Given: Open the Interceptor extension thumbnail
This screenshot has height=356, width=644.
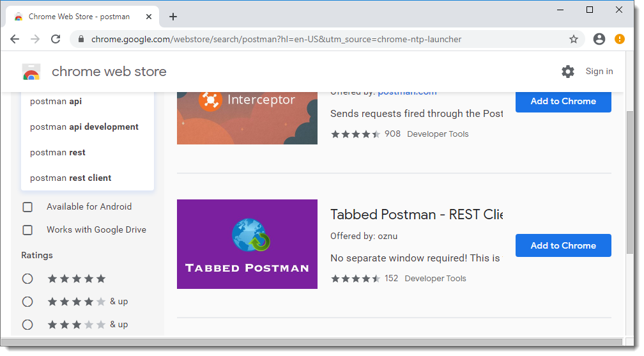Looking at the screenshot, I should coord(247,118).
